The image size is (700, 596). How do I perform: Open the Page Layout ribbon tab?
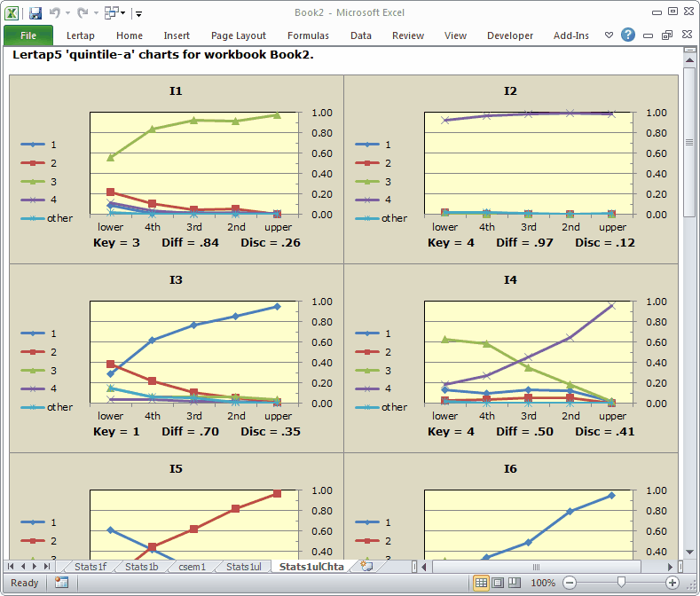(239, 35)
